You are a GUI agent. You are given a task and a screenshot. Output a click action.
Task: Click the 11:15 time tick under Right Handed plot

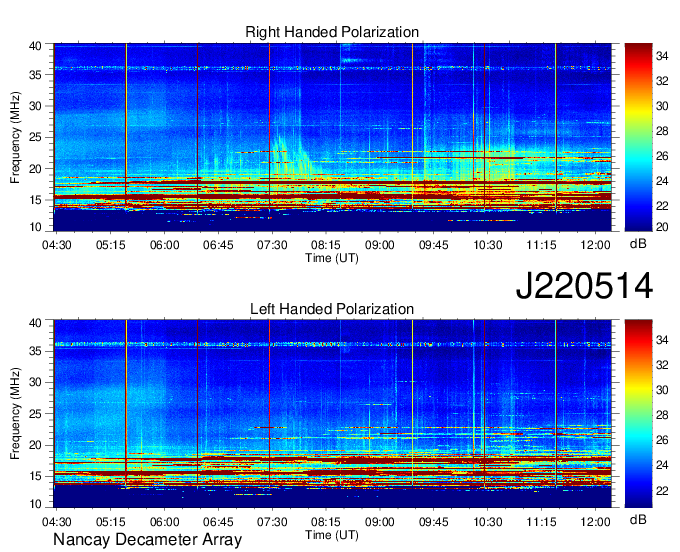tap(541, 245)
